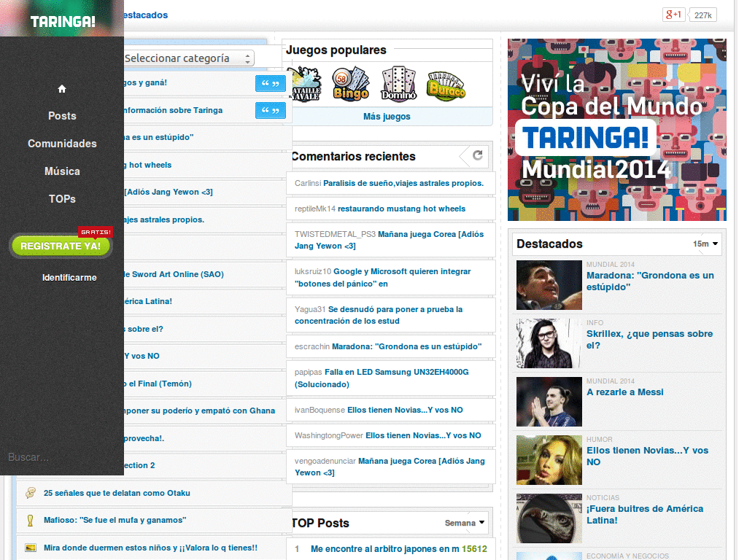Open the vulture thumbnail for Fuera buitres
Image resolution: width=747 pixels, height=560 pixels.
(549, 518)
